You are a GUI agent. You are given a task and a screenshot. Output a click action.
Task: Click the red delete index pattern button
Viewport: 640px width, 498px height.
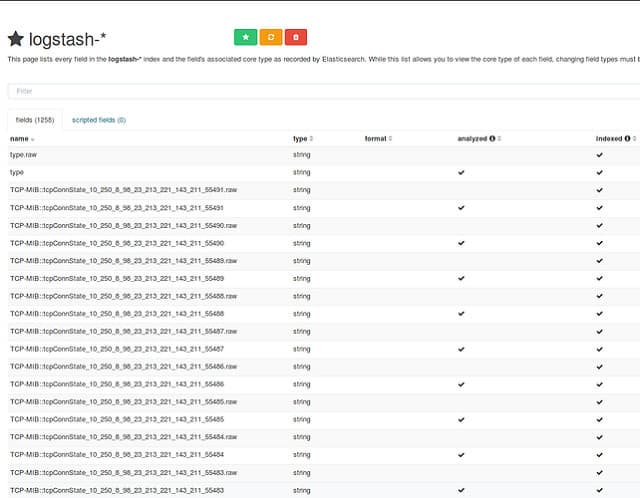pos(296,37)
